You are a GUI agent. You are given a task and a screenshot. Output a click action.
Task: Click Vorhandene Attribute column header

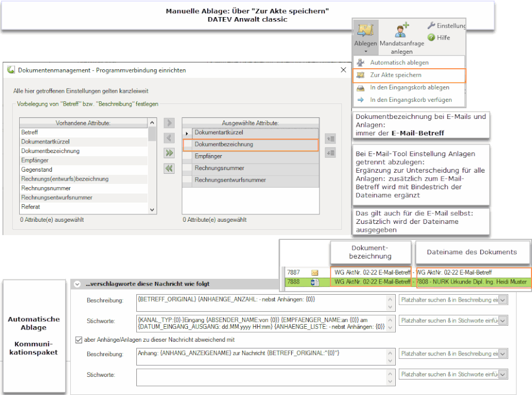(x=84, y=123)
